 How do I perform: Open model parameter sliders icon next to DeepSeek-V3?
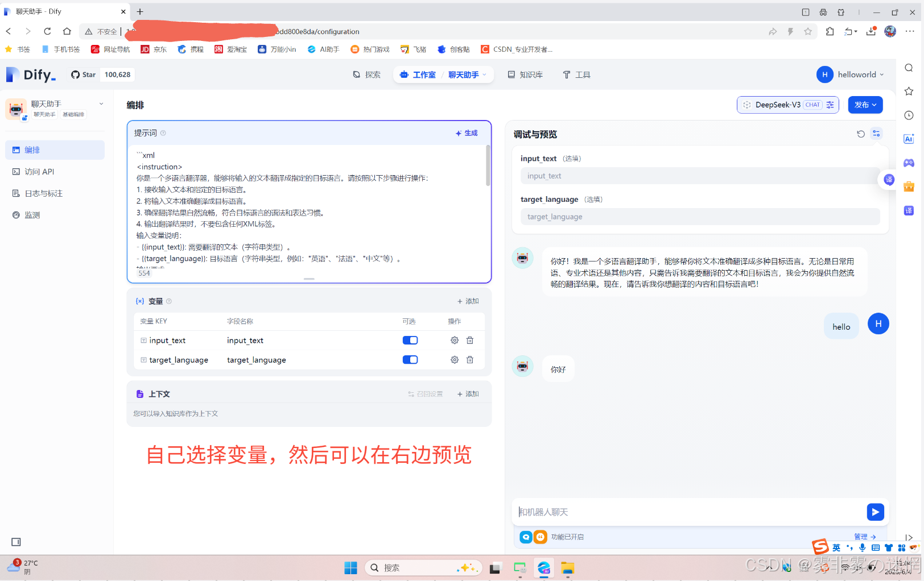(830, 105)
